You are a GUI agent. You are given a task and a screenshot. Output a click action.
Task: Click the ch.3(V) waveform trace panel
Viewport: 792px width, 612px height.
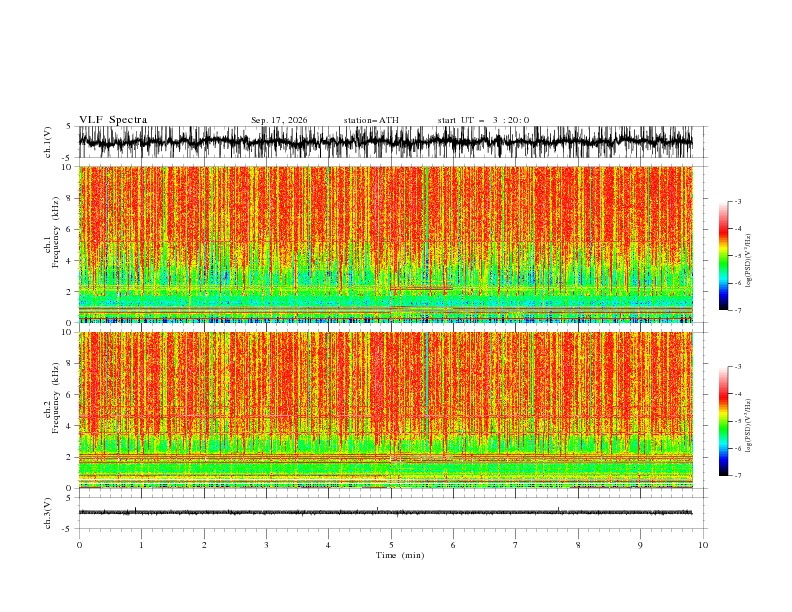pos(386,513)
